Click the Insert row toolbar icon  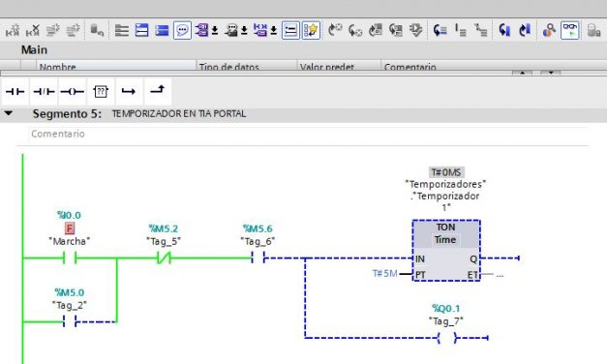tap(52, 30)
